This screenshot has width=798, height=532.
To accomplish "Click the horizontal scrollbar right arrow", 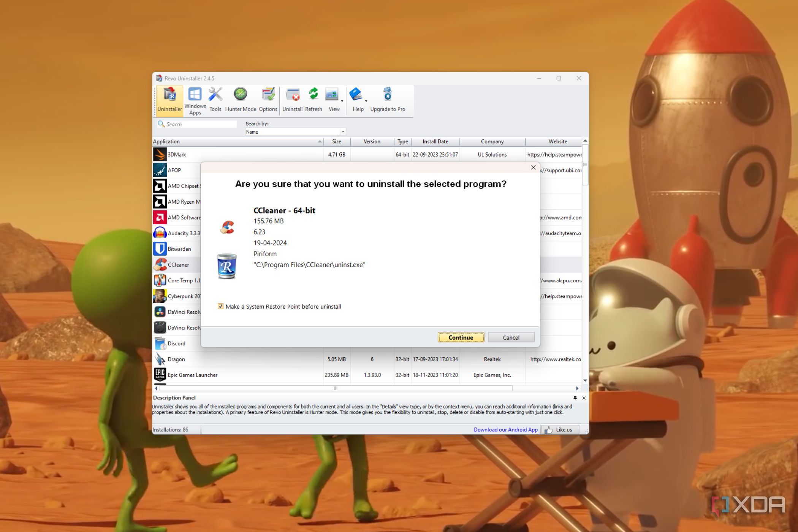I will coord(577,388).
